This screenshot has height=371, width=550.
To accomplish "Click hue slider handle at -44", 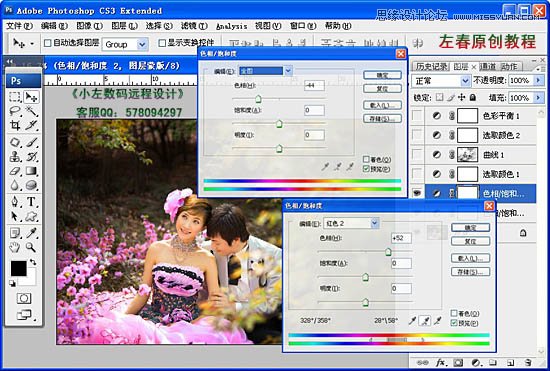I will click(258, 99).
